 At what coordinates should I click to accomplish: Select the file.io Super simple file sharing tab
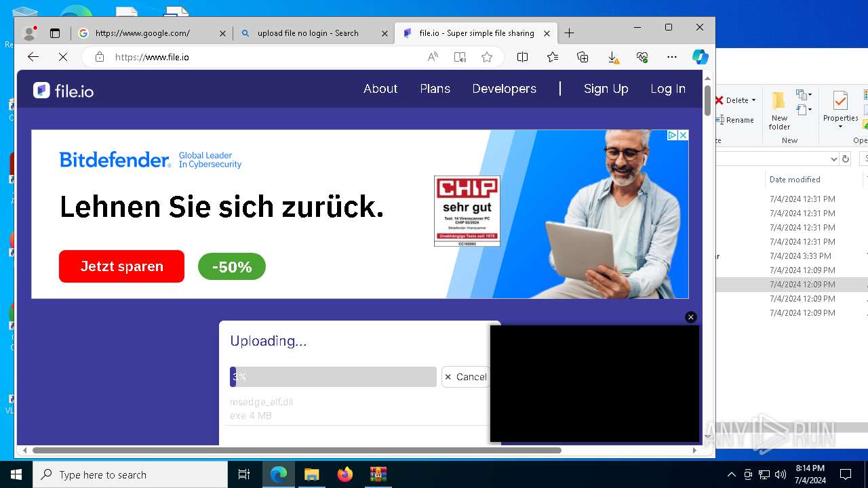[476, 33]
